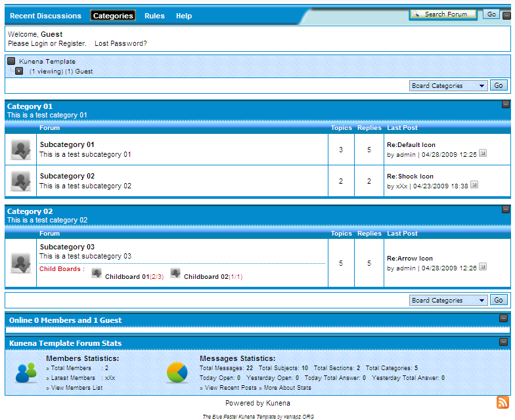Open the Category 01 title link
The height and width of the screenshot is (420, 515).
[30, 106]
